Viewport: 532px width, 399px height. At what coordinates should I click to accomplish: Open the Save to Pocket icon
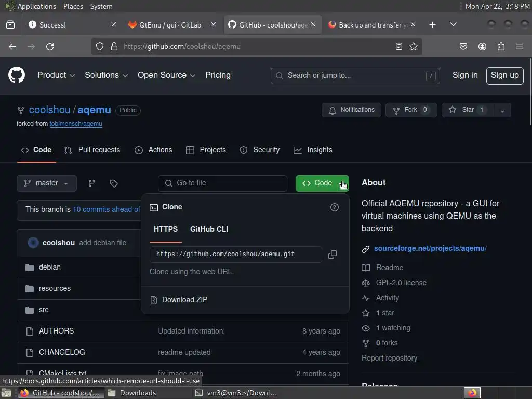point(463,46)
